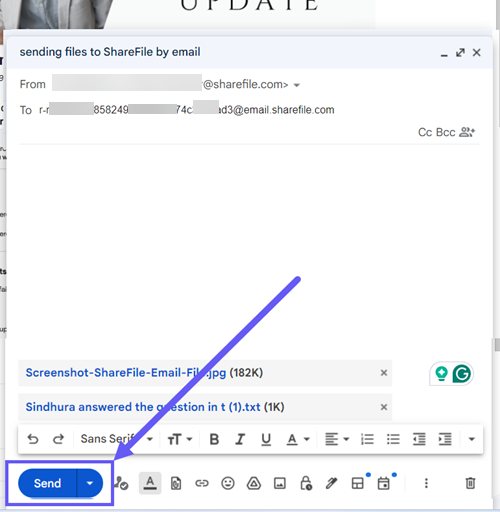Click the attach files icon
This screenshot has width=500, height=512.
tap(176, 483)
